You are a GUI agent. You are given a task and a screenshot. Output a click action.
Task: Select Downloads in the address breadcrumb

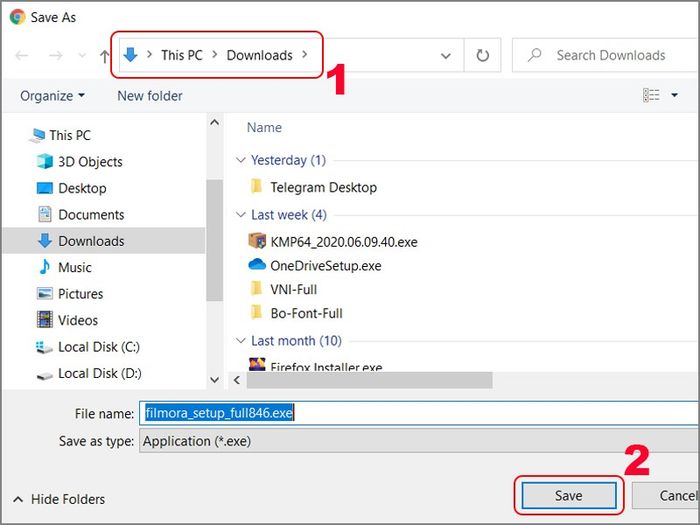click(x=259, y=55)
